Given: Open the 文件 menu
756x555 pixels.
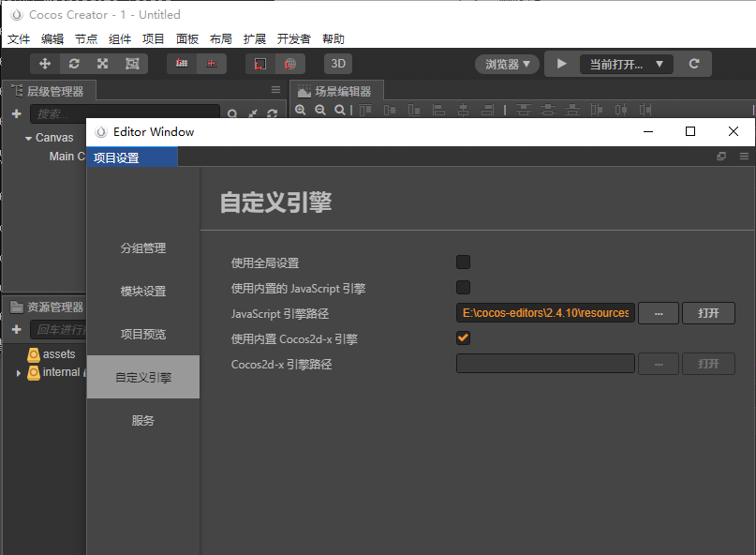Looking at the screenshot, I should coord(19,39).
